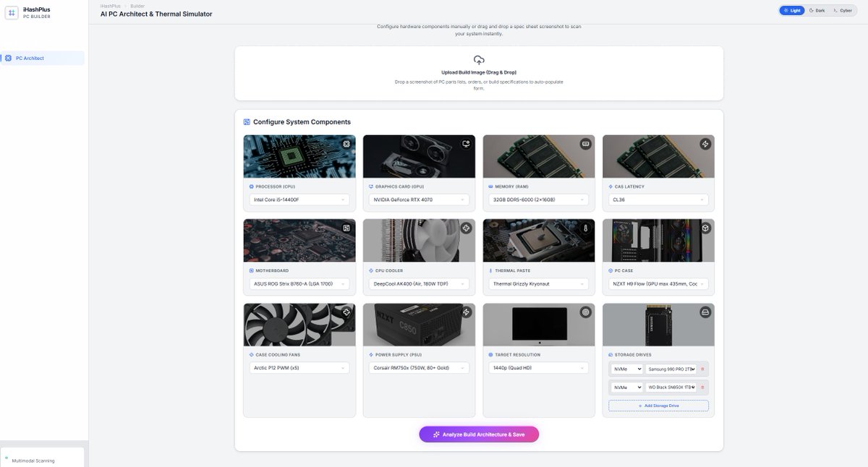Image resolution: width=868 pixels, height=467 pixels.
Task: Open the WD Black SN850X 1TB model dropdown
Action: (671, 387)
